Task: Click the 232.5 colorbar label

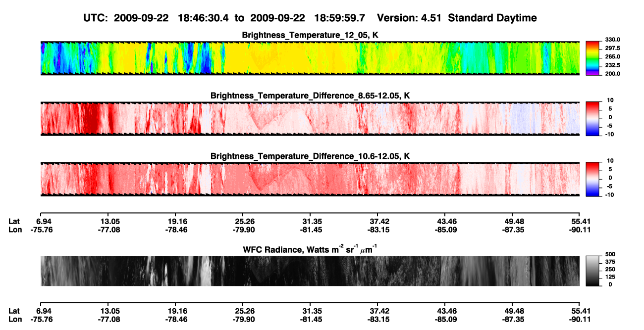Action: (x=612, y=65)
